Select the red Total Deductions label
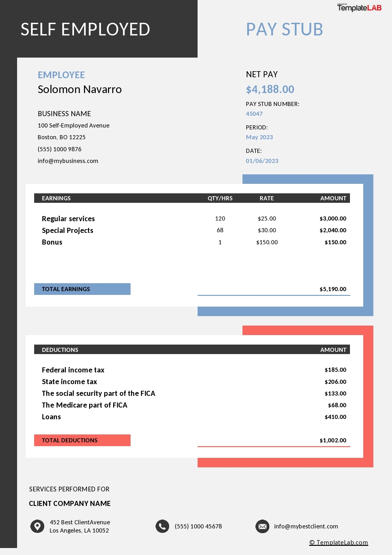The width and height of the screenshot is (392, 555). (x=82, y=440)
